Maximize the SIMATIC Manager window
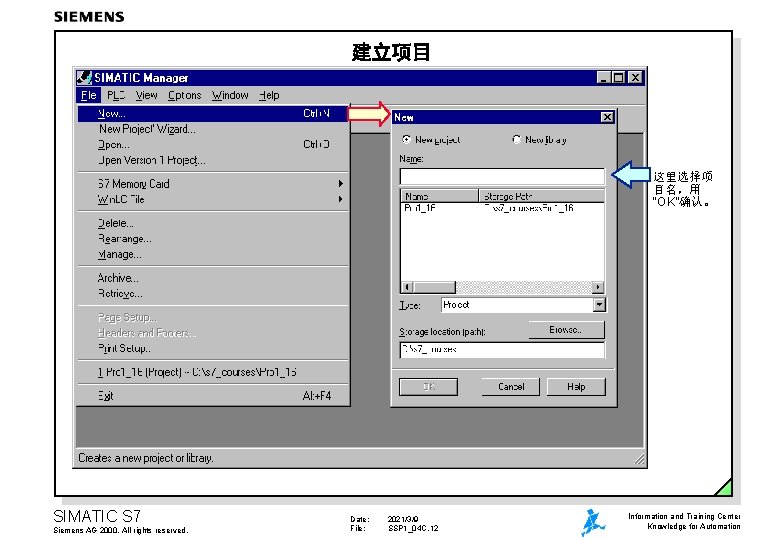780x540 pixels. (618, 78)
